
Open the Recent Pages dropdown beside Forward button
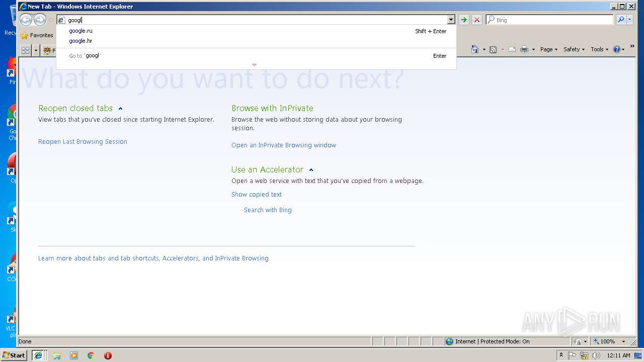[50, 20]
